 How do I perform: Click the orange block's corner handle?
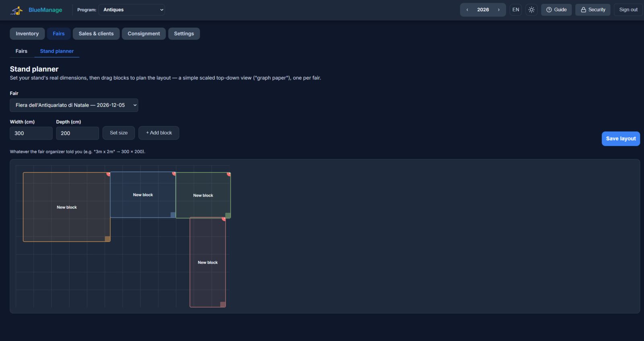[x=107, y=239]
